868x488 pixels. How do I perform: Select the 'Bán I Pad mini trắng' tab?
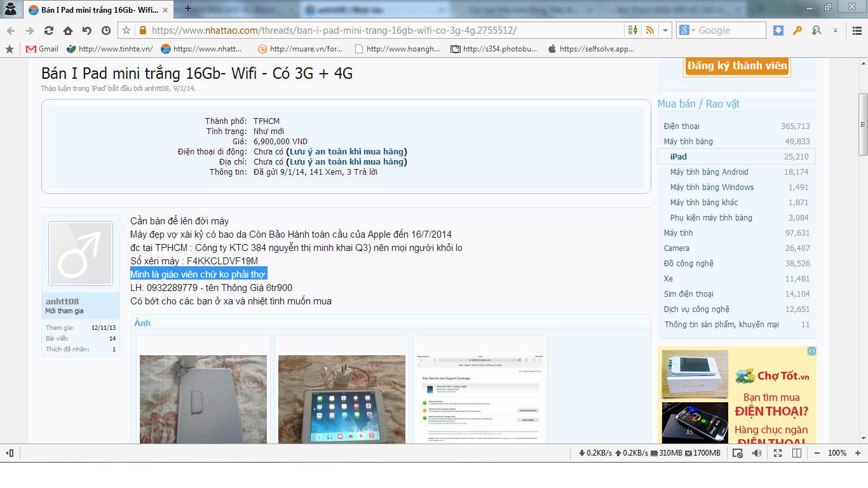point(98,10)
